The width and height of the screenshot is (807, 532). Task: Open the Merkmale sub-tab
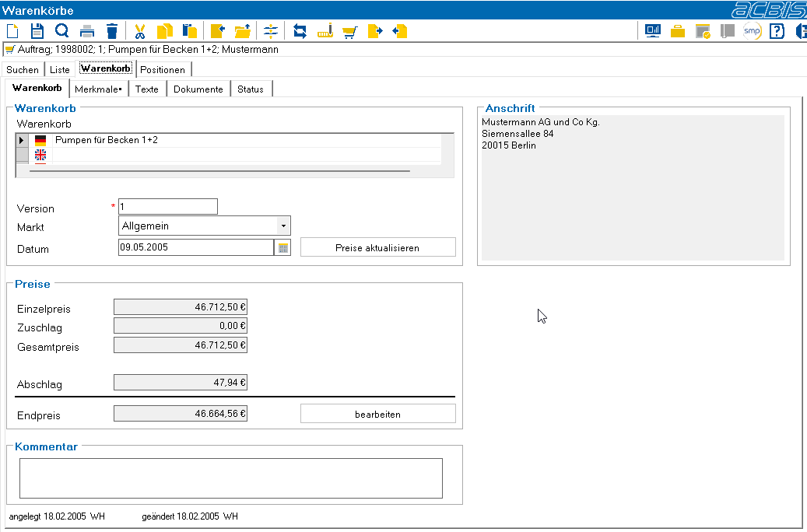point(98,89)
